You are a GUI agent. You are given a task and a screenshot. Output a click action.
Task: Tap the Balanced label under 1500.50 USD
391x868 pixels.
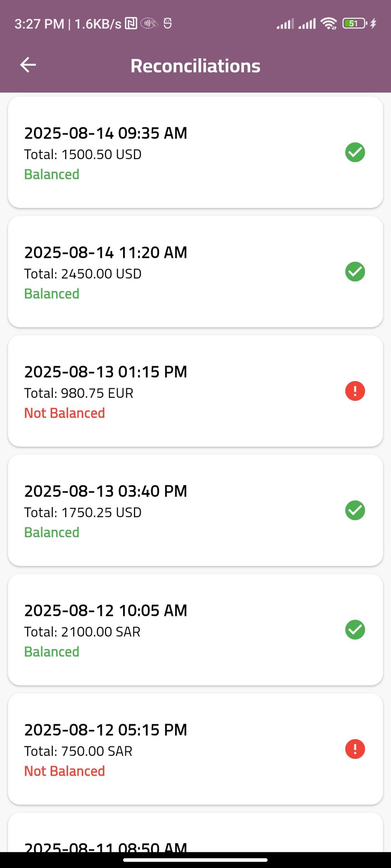[52, 175]
